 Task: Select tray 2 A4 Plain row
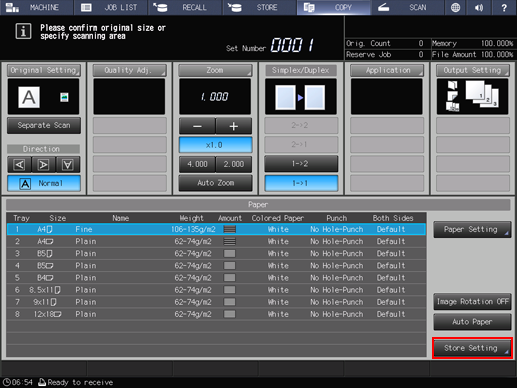click(x=216, y=241)
